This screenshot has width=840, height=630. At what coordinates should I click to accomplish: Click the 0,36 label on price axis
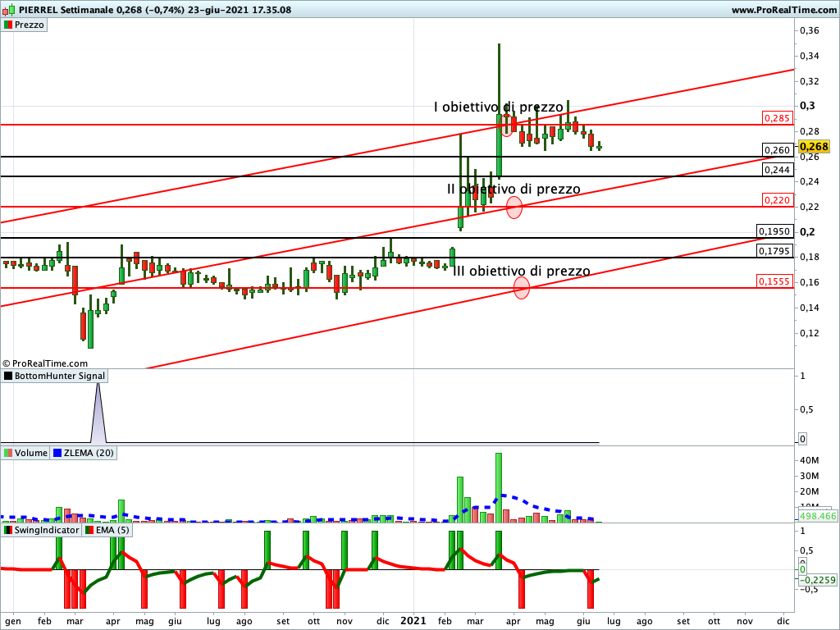810,30
